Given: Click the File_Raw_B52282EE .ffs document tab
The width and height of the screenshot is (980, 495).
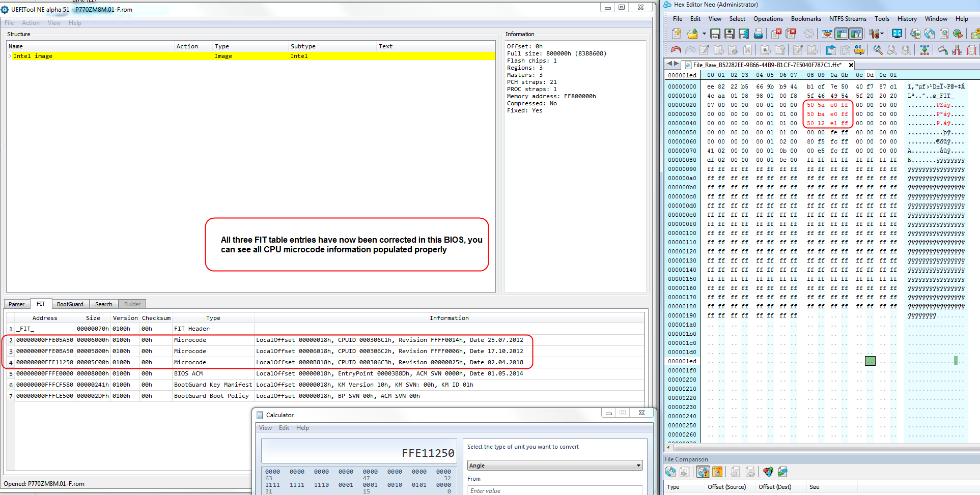Looking at the screenshot, I should click(766, 65).
